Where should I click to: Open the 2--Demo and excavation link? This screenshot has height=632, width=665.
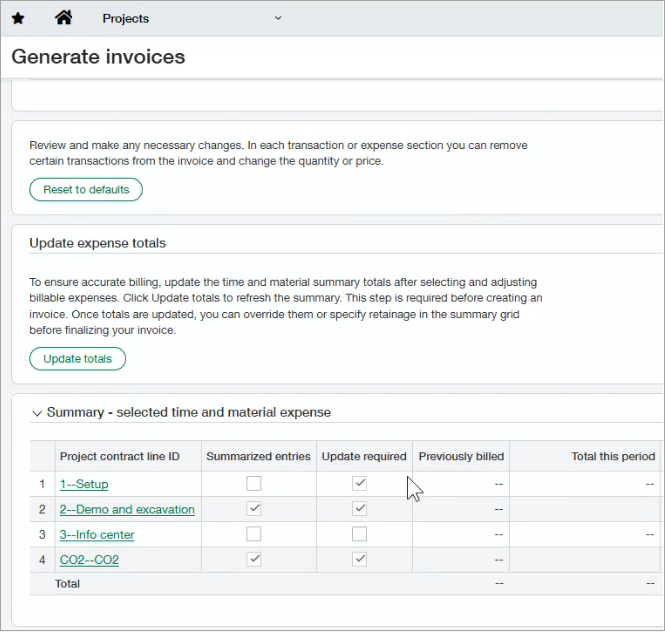[127, 509]
